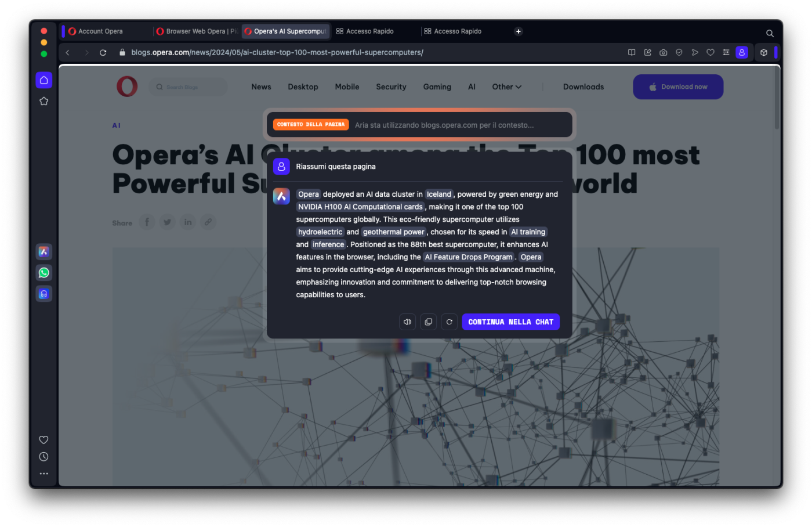Click the NVIDIA H100 AI Computational cards keyword
Image resolution: width=812 pixels, height=527 pixels.
click(360, 207)
